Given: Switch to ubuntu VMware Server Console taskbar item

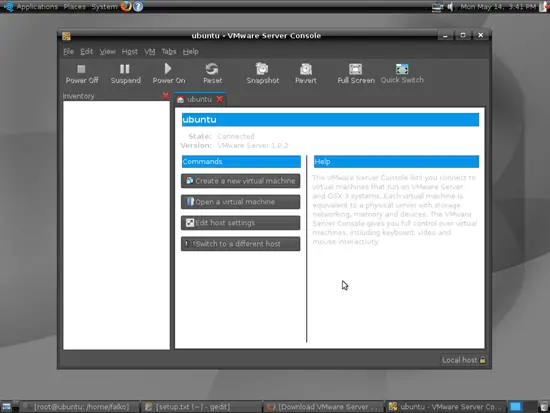Looking at the screenshot, I should click(445, 407).
